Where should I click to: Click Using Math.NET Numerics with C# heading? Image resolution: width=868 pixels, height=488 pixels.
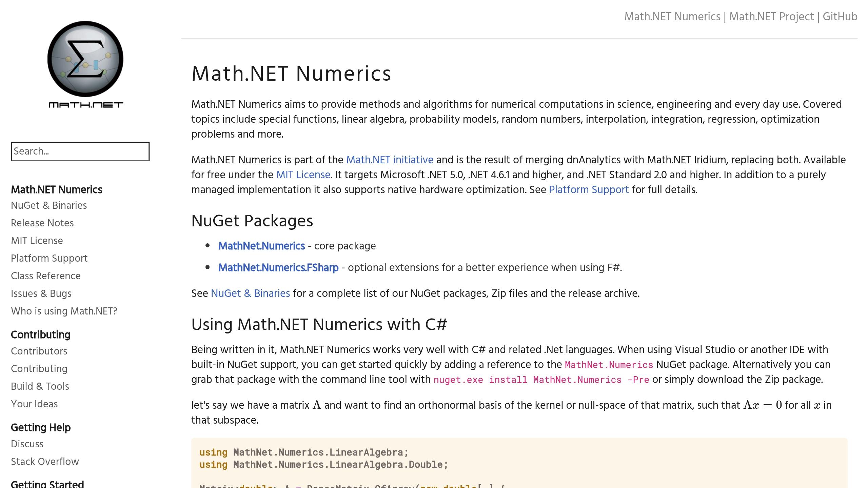[319, 325]
